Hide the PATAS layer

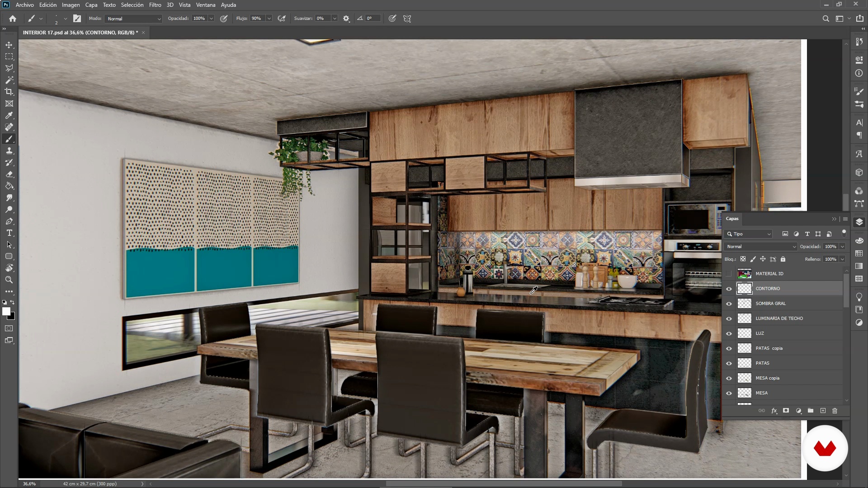[729, 363]
